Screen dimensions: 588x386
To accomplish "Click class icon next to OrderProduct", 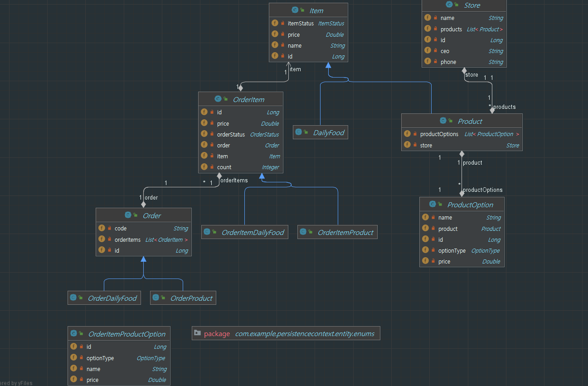I will (x=156, y=298).
